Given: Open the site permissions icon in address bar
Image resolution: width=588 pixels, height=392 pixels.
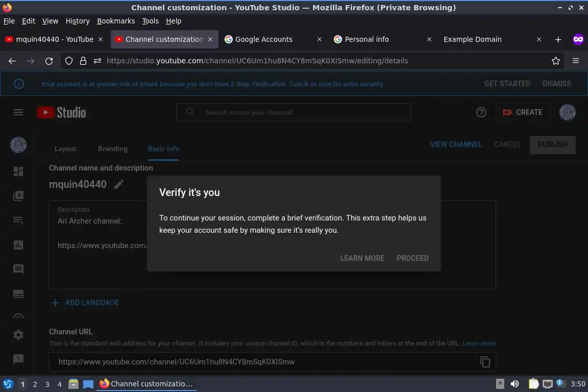Looking at the screenshot, I should click(97, 61).
